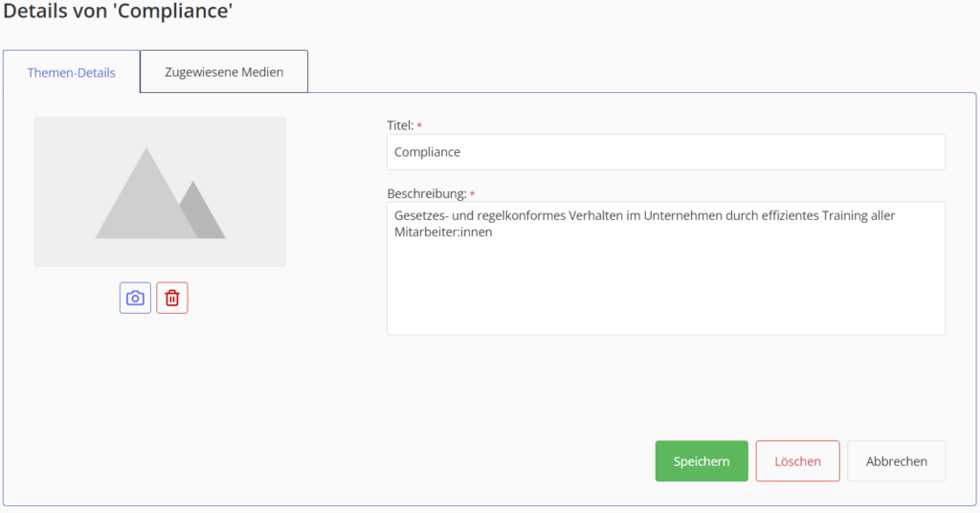Cancel editing via the Abbrechen button

click(x=896, y=461)
